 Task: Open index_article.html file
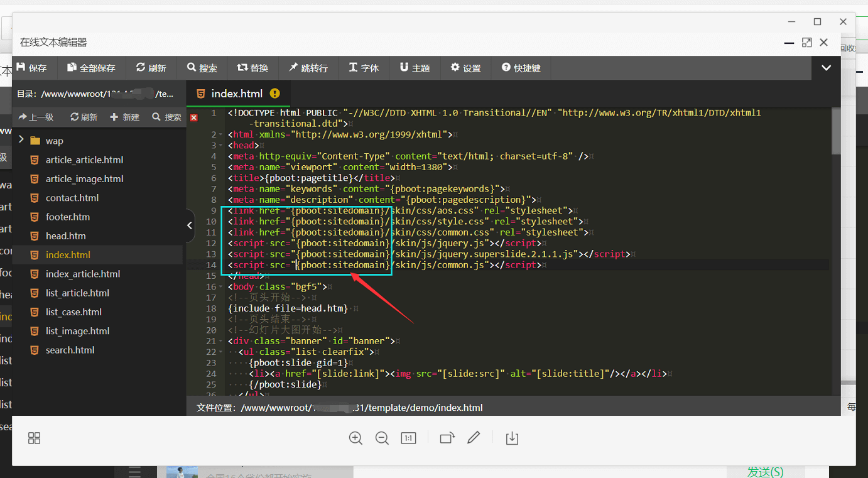pos(83,274)
